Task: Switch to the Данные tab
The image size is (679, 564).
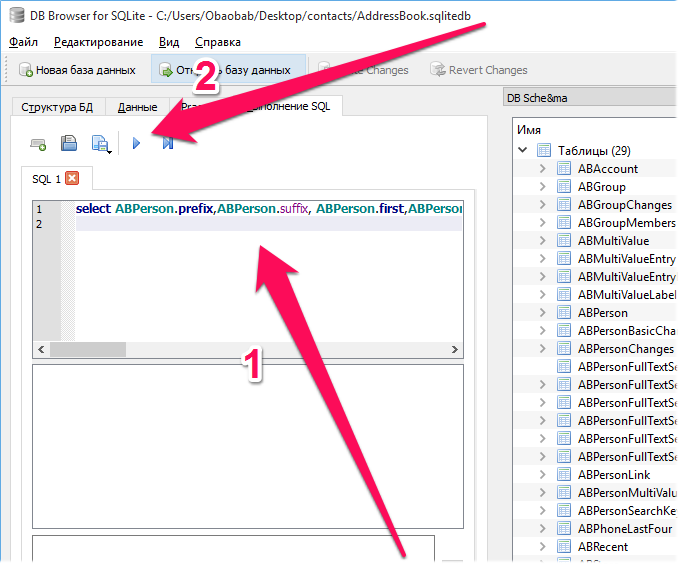Action: tap(137, 107)
